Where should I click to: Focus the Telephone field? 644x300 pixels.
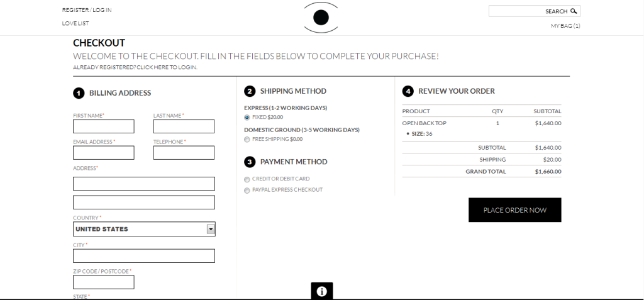pos(184,152)
